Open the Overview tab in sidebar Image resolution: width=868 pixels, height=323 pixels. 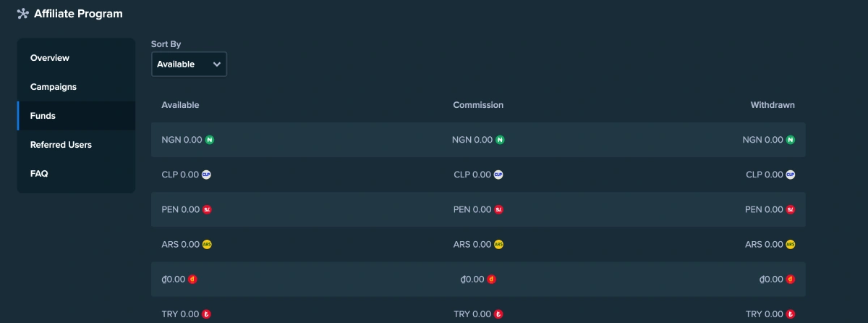[50, 58]
